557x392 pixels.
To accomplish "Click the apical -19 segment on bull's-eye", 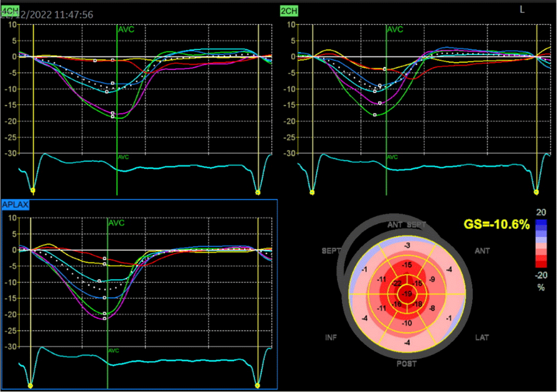I will (407, 293).
